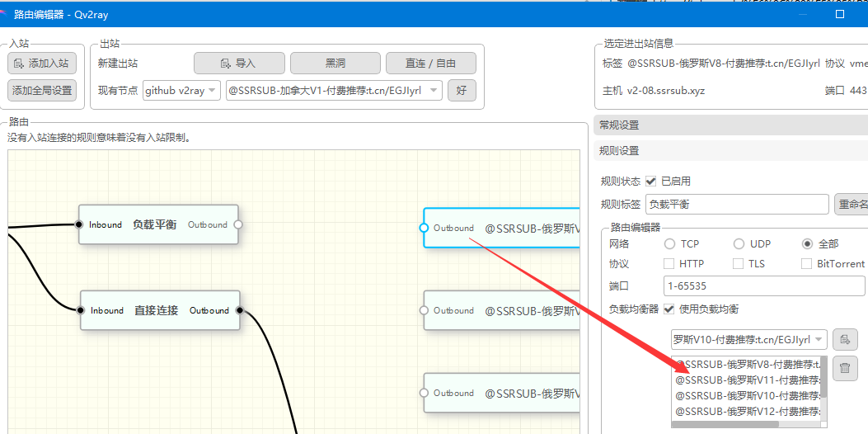868x434 pixels.
Task: Click the 导入 button to import an outbound
Action: [x=239, y=64]
